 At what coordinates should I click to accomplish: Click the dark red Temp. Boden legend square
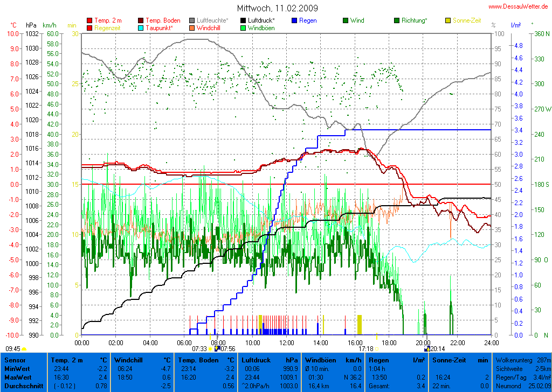click(x=141, y=20)
